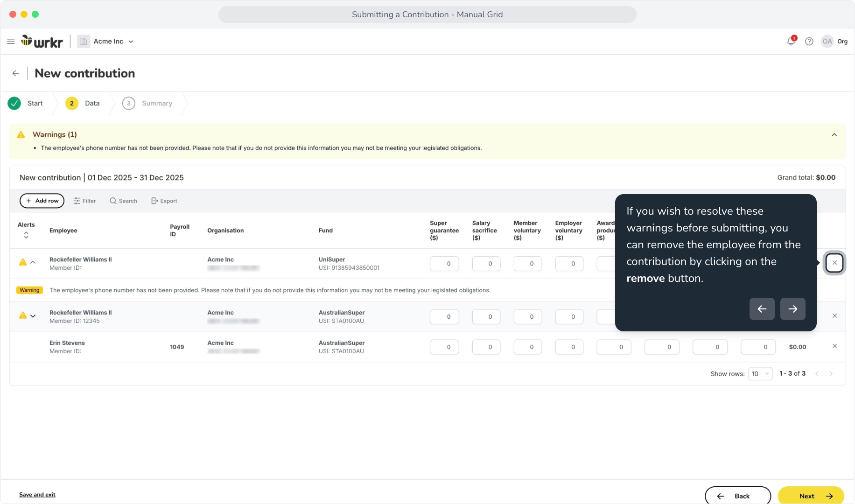Go to previous tooltip step arrow

(762, 309)
